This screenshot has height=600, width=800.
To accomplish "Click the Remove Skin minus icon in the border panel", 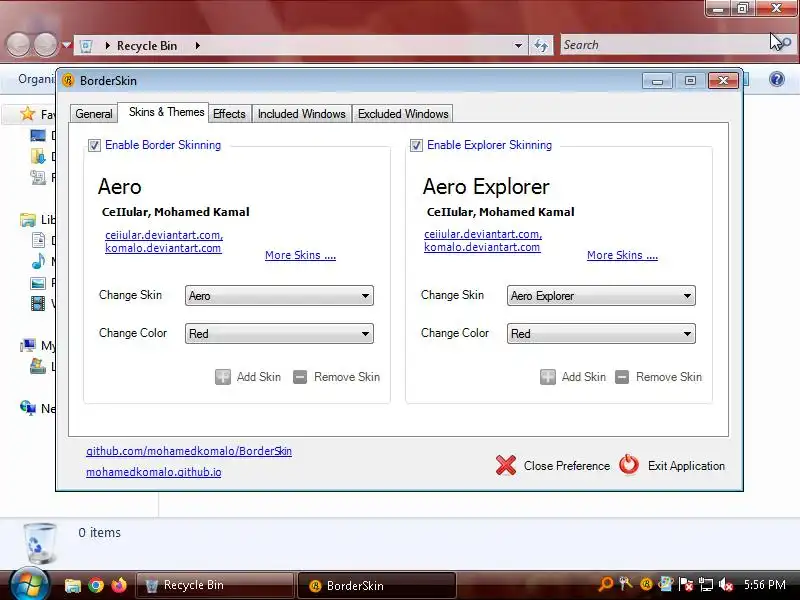I will 300,377.
